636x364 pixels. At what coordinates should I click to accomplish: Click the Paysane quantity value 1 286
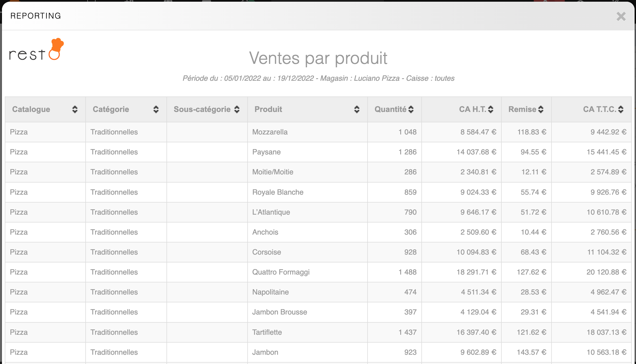pos(407,152)
